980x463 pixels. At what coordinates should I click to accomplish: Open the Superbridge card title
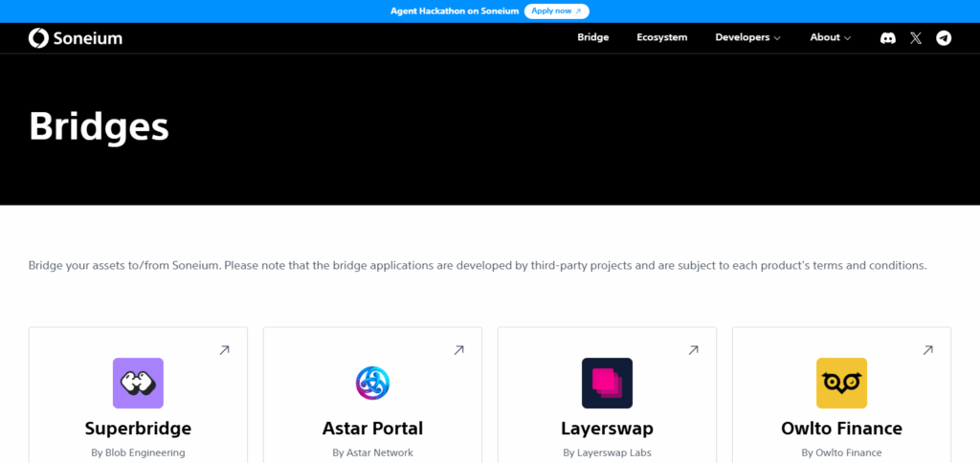tap(138, 429)
